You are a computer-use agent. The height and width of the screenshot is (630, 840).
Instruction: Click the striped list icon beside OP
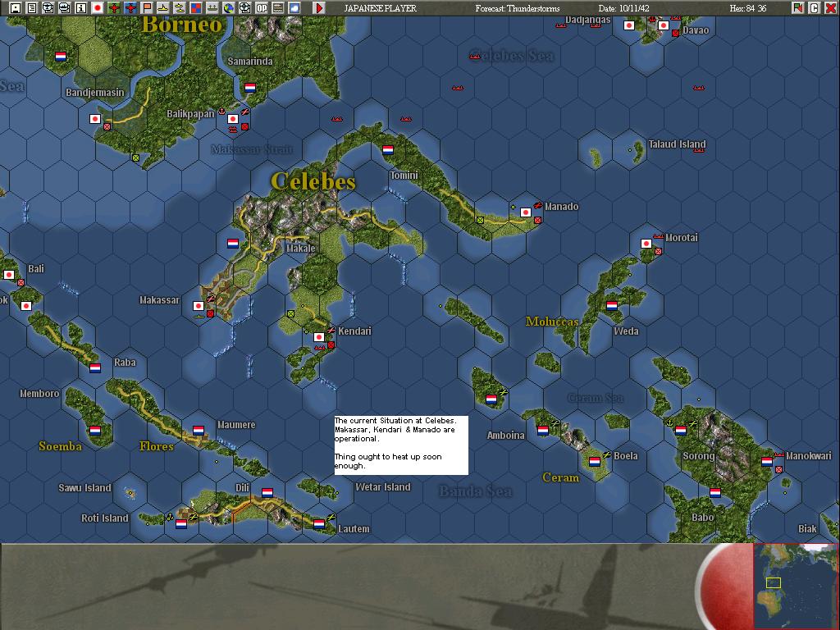[x=277, y=8]
